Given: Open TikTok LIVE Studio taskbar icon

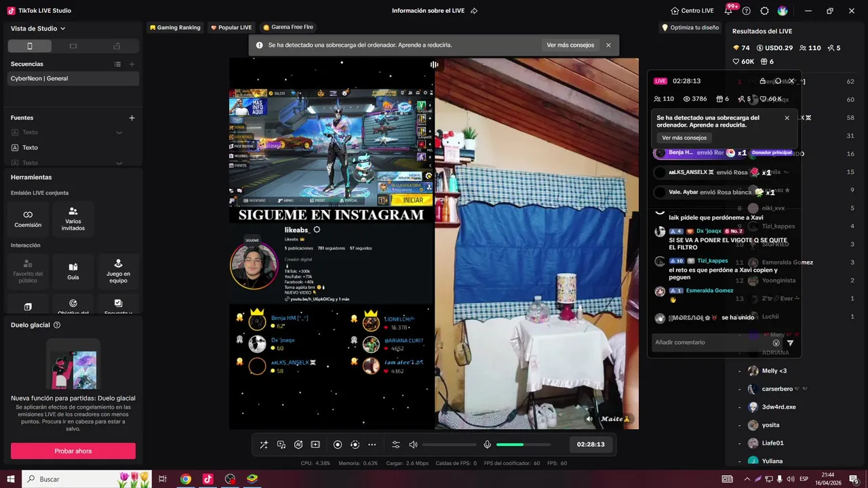Looking at the screenshot, I should (208, 479).
